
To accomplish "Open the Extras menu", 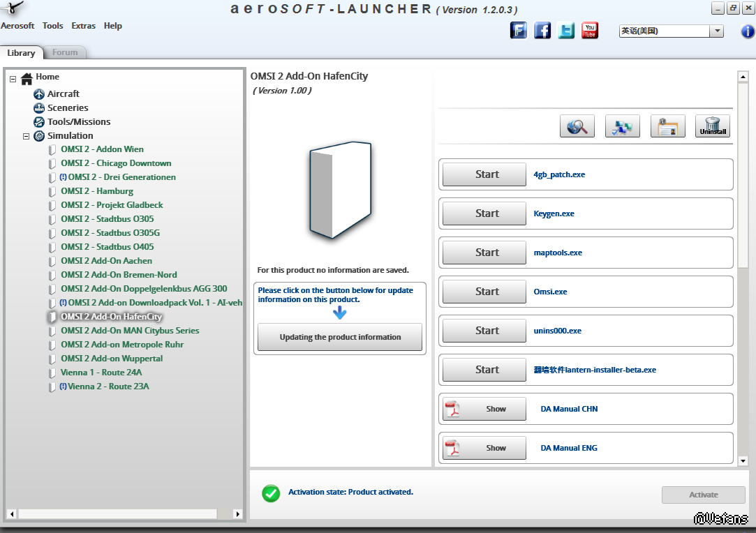I will coord(83,26).
